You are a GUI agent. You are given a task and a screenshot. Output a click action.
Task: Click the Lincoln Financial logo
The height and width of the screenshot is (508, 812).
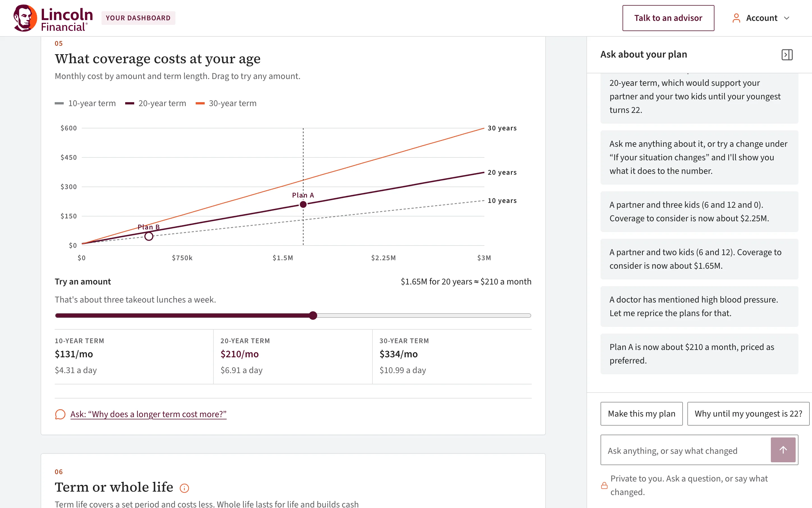click(x=53, y=18)
